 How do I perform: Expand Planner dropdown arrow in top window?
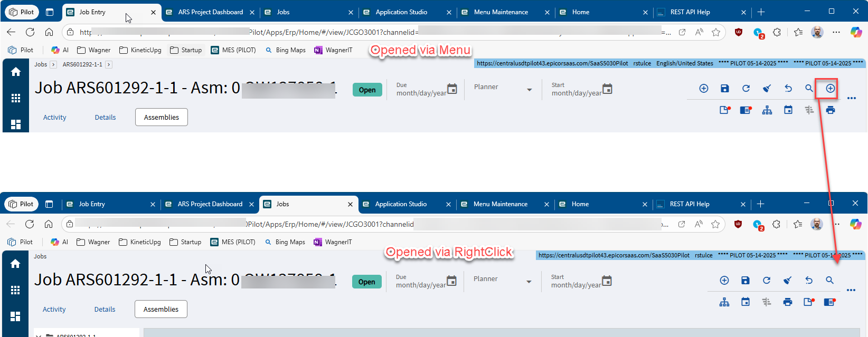tap(530, 90)
